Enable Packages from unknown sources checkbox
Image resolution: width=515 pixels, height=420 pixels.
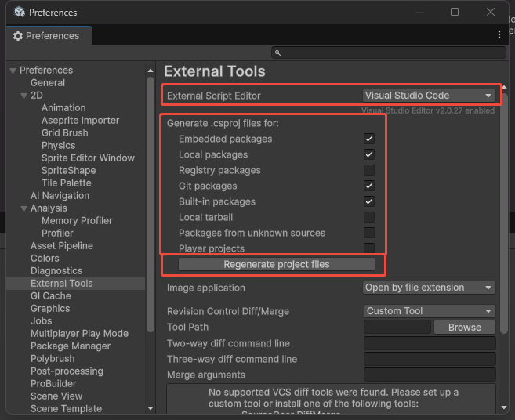coord(369,233)
